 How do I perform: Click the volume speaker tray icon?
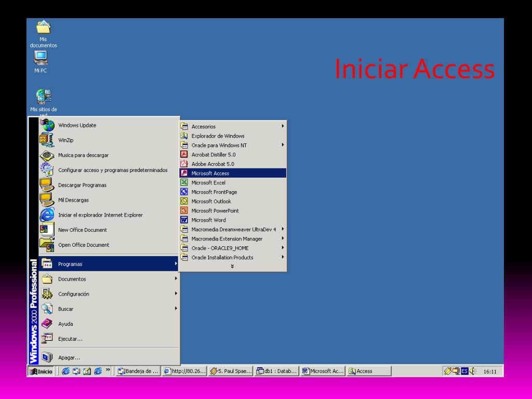pyautogui.click(x=473, y=371)
